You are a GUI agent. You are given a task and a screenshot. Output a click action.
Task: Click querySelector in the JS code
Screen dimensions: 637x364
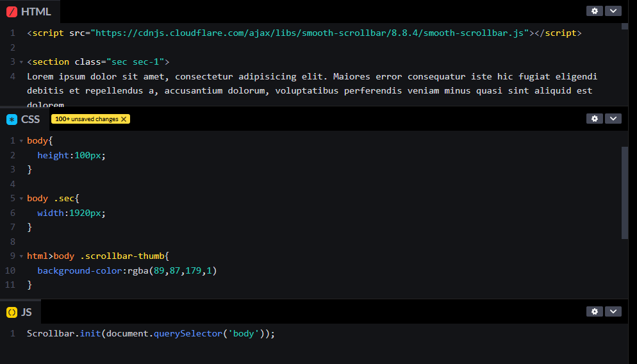point(188,333)
